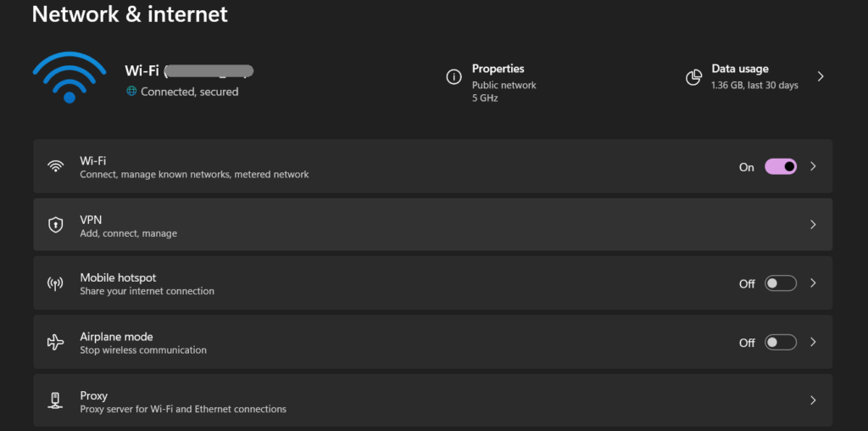Click the Proxy server icon
This screenshot has width=868, height=431.
(x=56, y=400)
